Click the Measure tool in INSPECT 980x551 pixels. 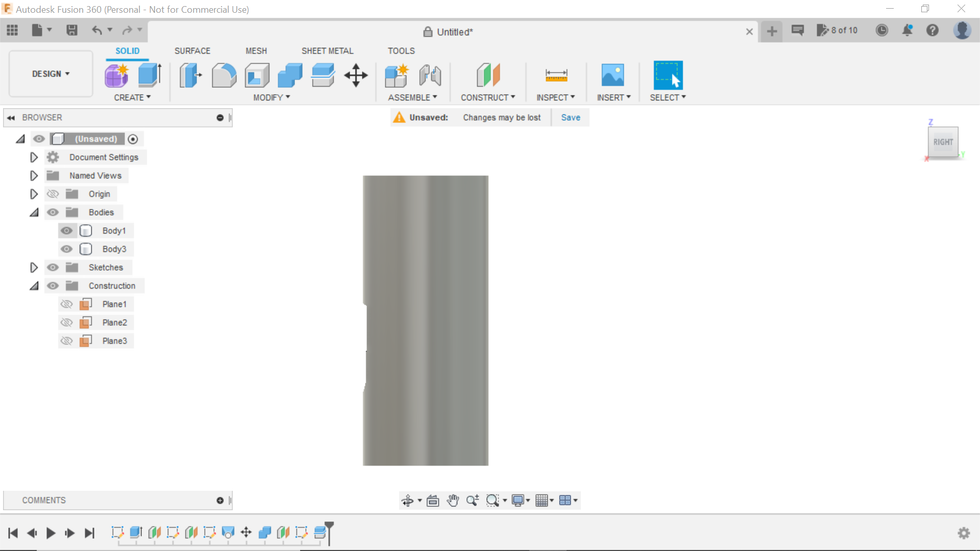pos(556,74)
